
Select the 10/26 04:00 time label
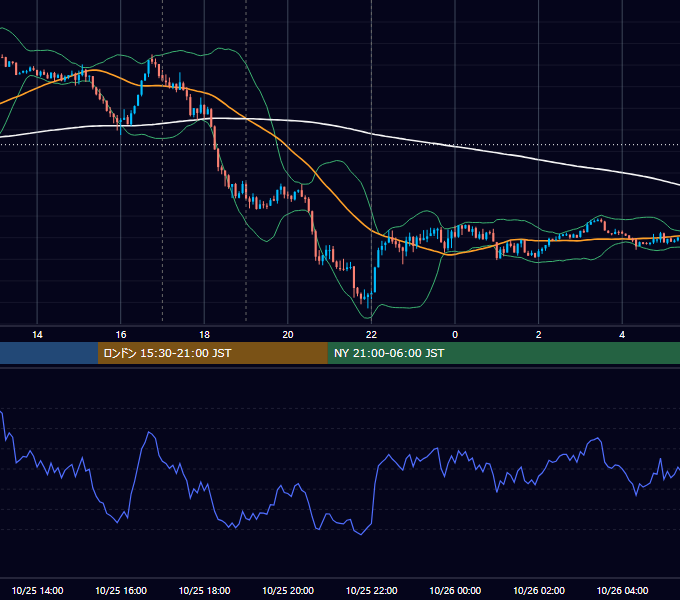click(622, 590)
